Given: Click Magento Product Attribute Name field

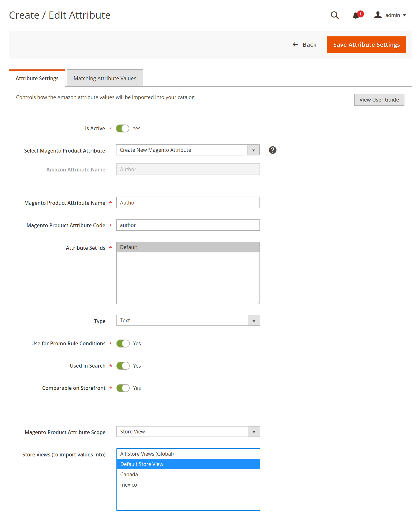Looking at the screenshot, I should 188,203.
